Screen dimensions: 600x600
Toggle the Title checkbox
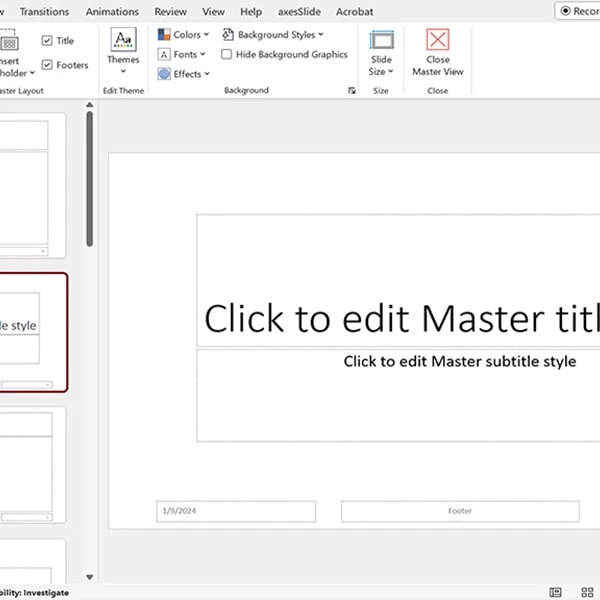click(x=48, y=41)
